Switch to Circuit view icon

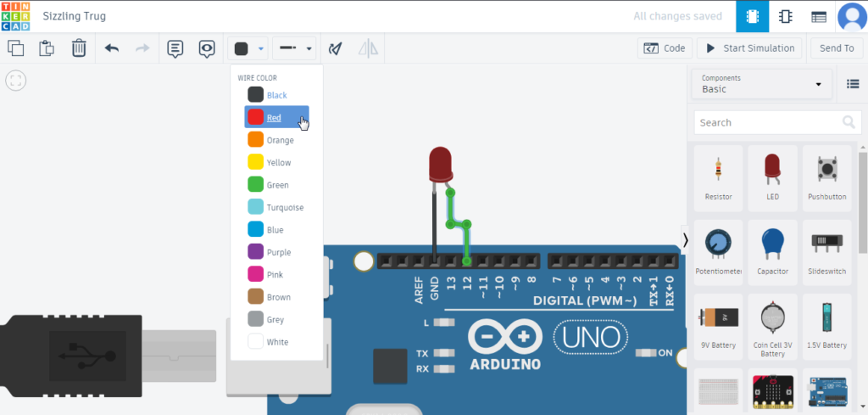coord(753,17)
